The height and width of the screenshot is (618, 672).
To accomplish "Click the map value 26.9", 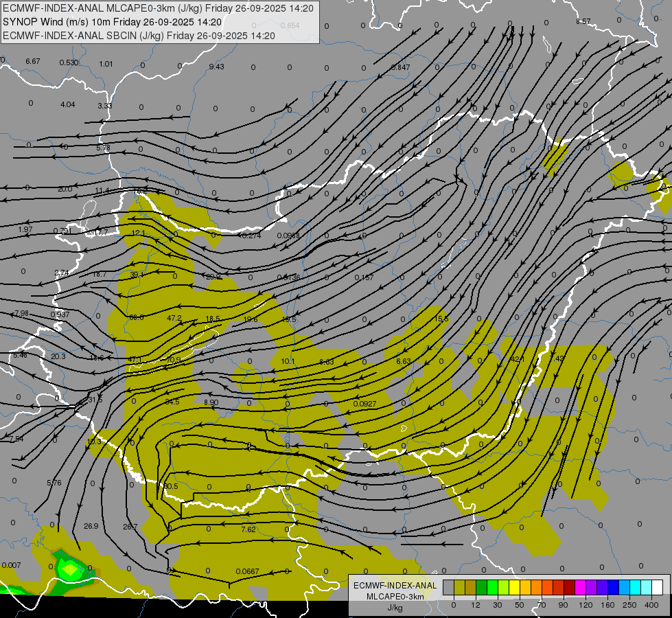I will 91,526.
